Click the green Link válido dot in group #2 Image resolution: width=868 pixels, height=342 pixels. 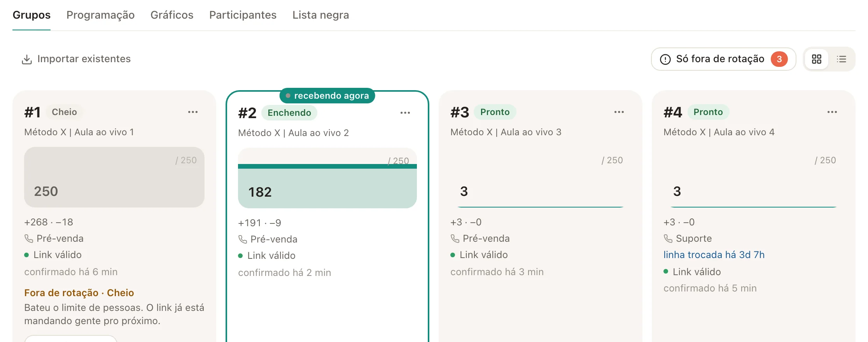(x=240, y=256)
